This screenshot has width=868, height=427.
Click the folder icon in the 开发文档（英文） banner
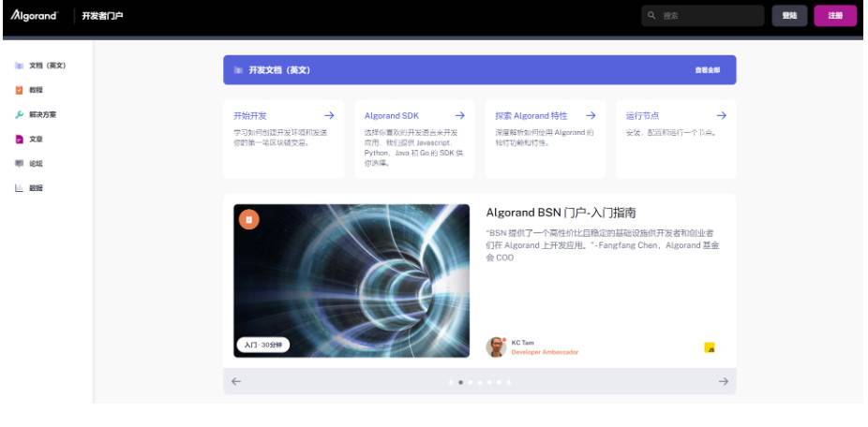[x=238, y=70]
